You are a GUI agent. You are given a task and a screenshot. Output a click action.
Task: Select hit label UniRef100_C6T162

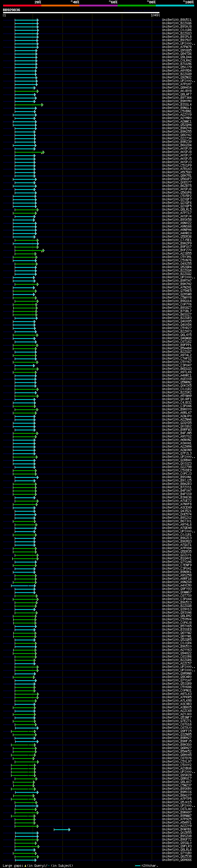tap(177, 342)
